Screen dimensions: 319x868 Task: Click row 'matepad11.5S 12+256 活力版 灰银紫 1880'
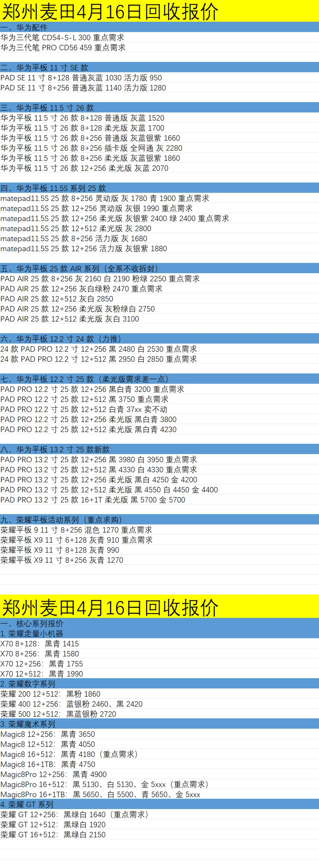click(x=159, y=248)
